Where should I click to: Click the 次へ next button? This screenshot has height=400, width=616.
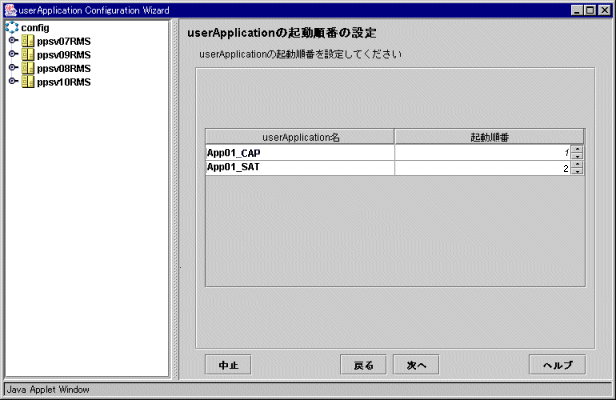click(x=416, y=365)
